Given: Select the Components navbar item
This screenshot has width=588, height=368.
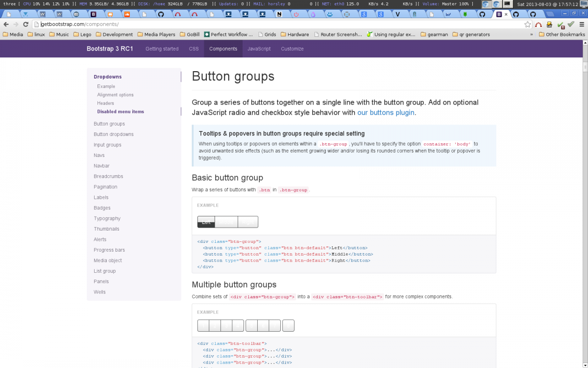Looking at the screenshot, I should (223, 49).
